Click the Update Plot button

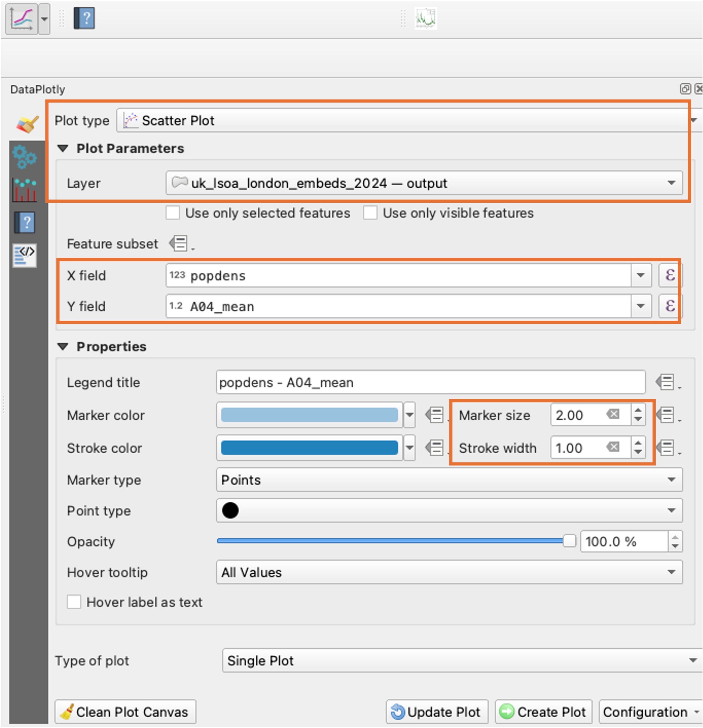(437, 712)
